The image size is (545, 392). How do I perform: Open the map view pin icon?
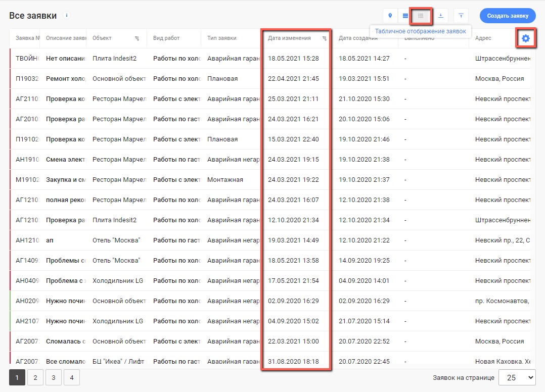pos(390,16)
